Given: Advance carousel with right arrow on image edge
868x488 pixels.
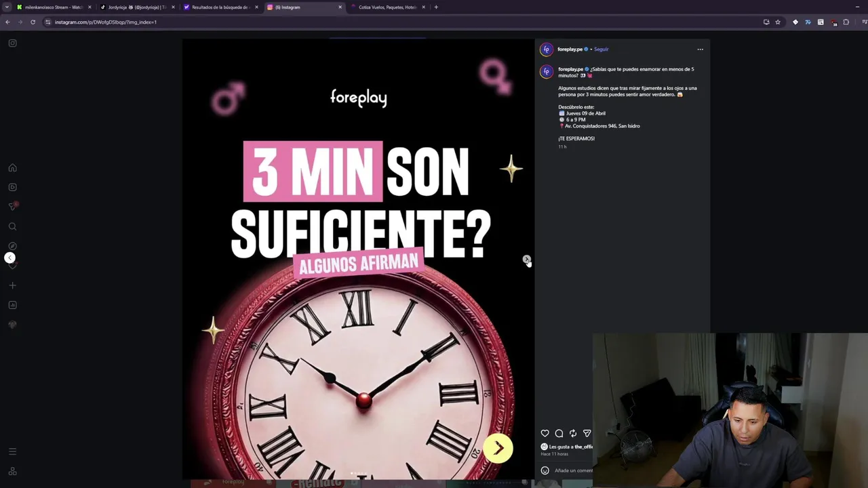Looking at the screenshot, I should [527, 260].
